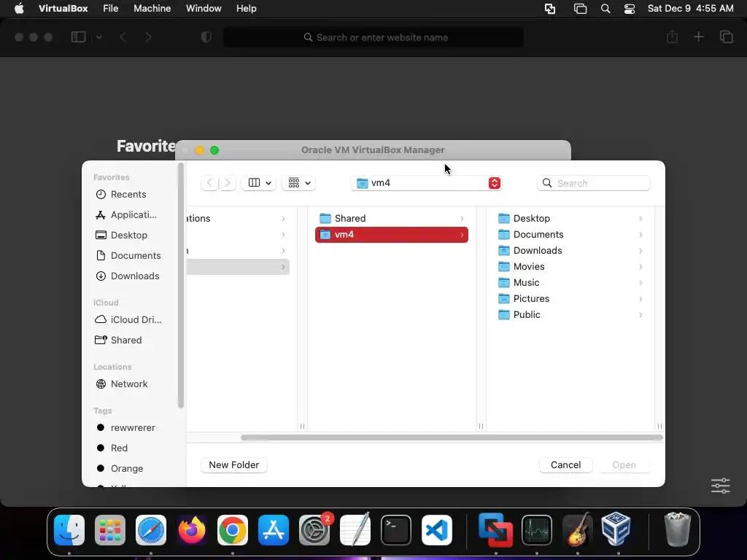Viewport: 747px width, 560px height.
Task: Select Applications in the sidebar
Action: click(133, 215)
